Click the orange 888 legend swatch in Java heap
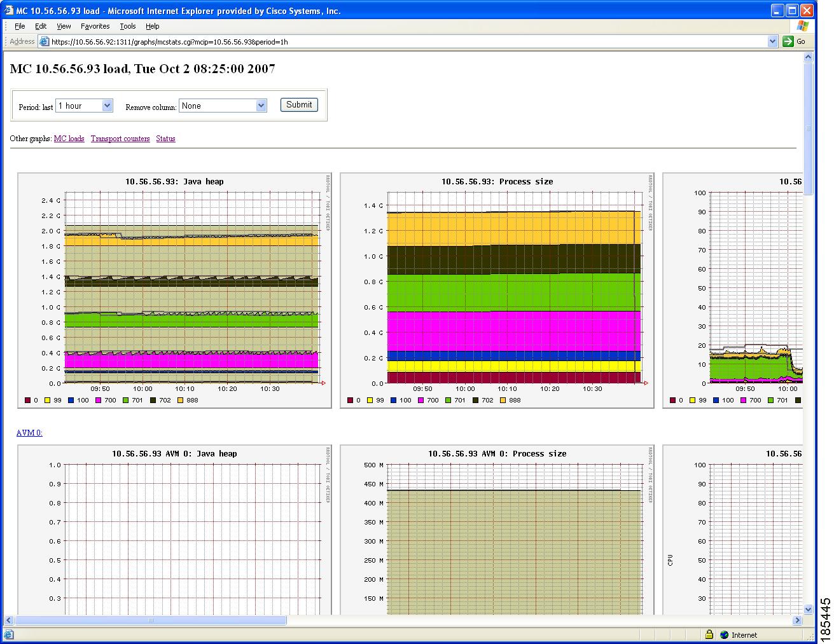 click(x=181, y=401)
